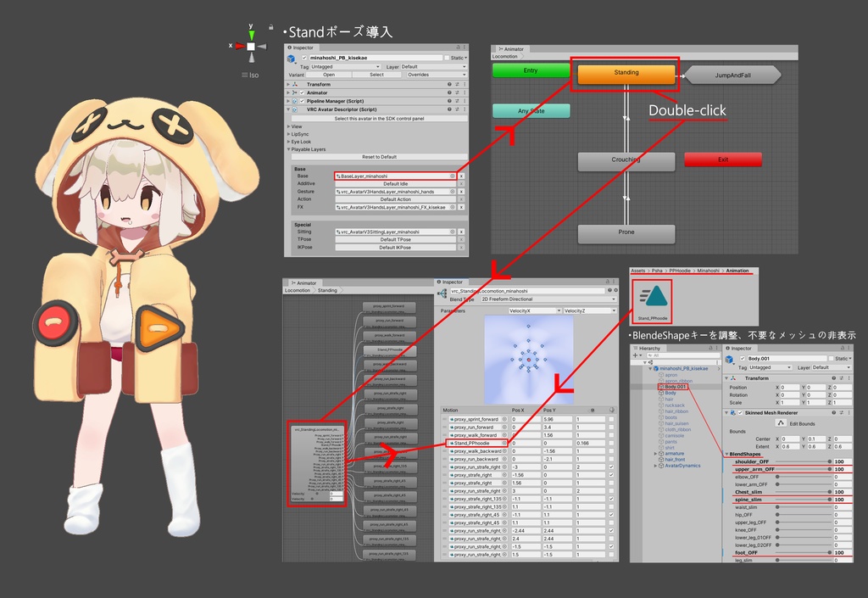Open object picker for FX layer field
Viewport: 868px width, 598px height.
point(453,207)
